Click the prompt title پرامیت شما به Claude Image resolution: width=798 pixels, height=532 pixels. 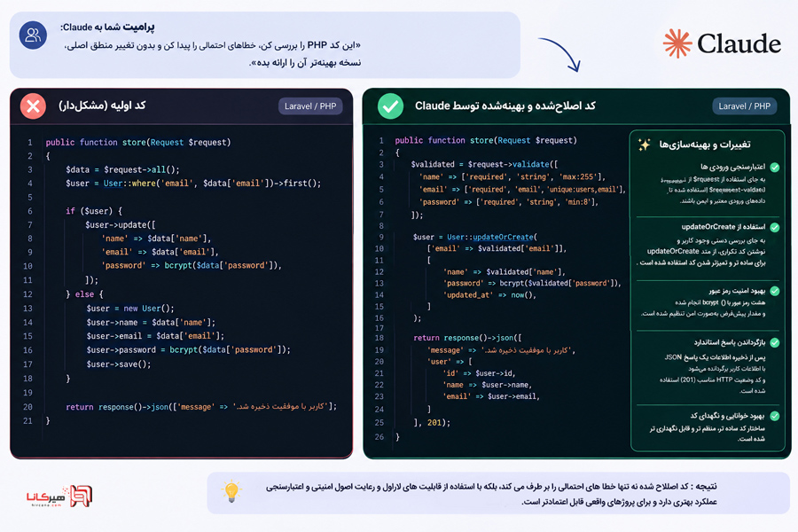tap(107, 27)
